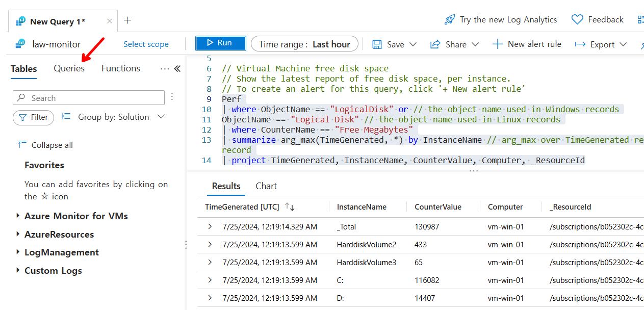The image size is (644, 310).
Task: Click Try the new Log Analytics
Action: point(508,20)
